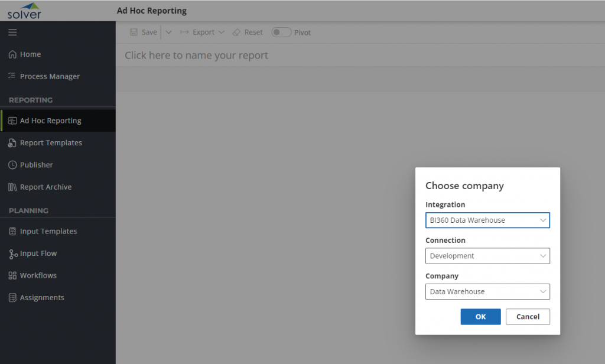605x364 pixels.
Task: Cancel the Choose company dialog
Action: pyautogui.click(x=528, y=317)
